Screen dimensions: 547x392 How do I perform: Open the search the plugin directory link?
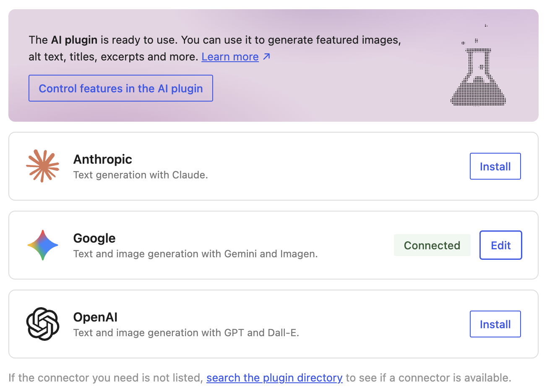pos(274,378)
